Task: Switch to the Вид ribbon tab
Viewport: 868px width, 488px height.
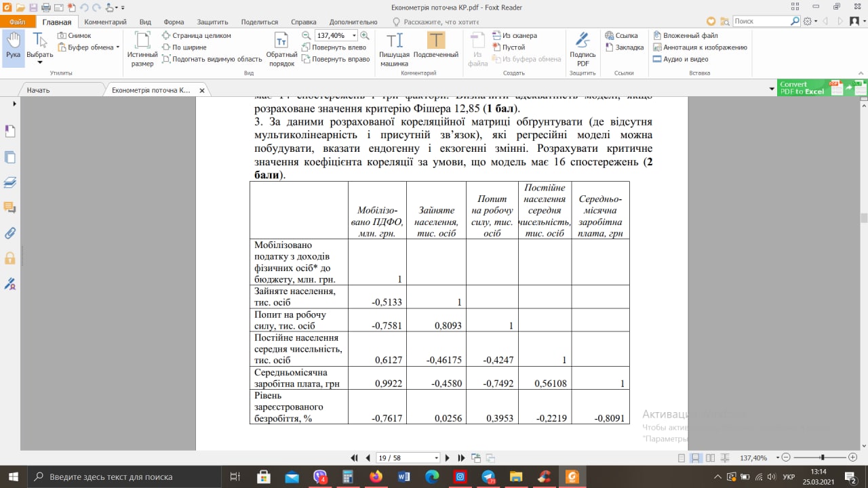Action: (145, 22)
